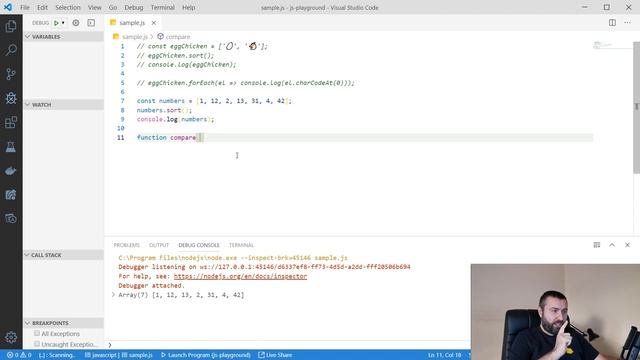Click line number 7 in the gutter

[x=122, y=101]
